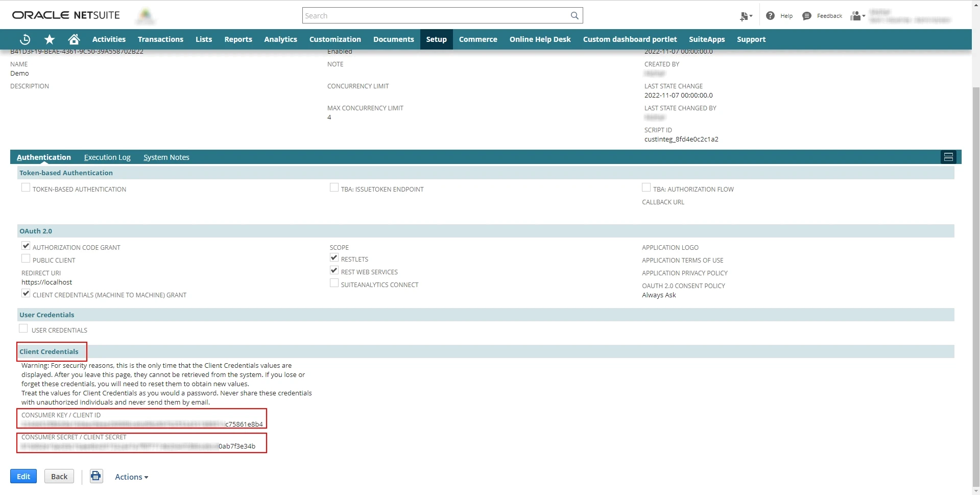
Task: Toggle User Credentials checkbox
Action: pos(23,328)
